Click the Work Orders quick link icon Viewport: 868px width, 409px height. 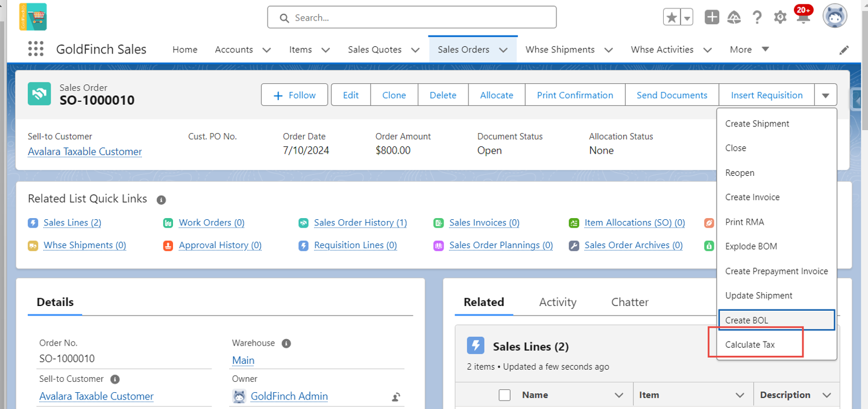click(x=168, y=223)
